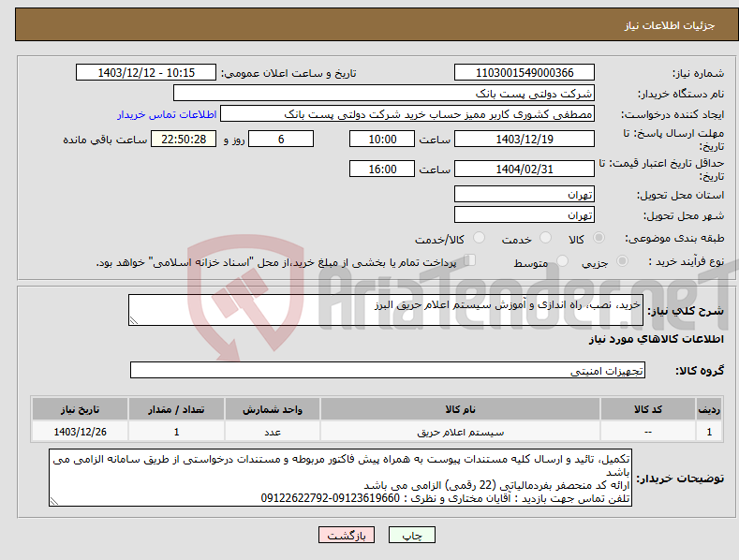Click the general description text area
The image size is (739, 560).
[x=386, y=310]
